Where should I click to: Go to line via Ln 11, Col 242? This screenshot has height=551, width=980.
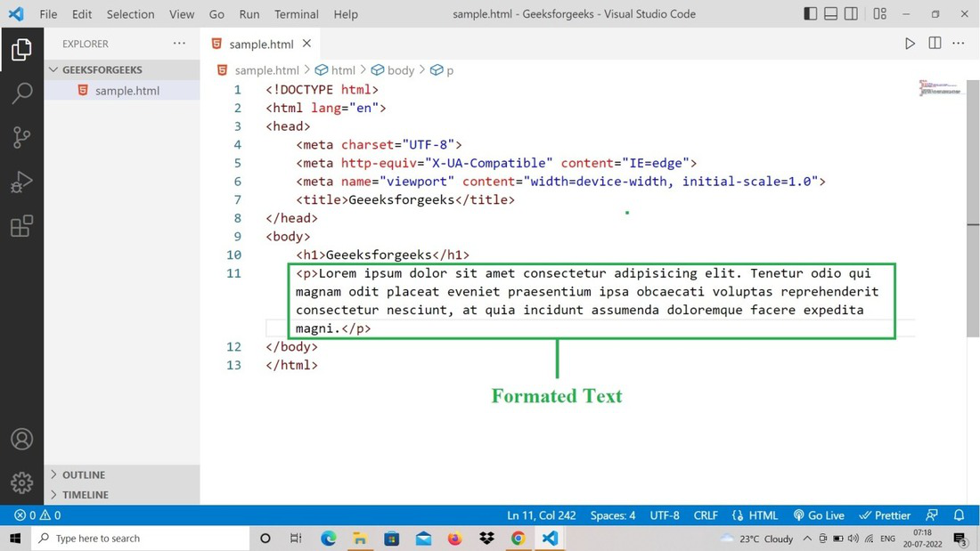pos(542,515)
